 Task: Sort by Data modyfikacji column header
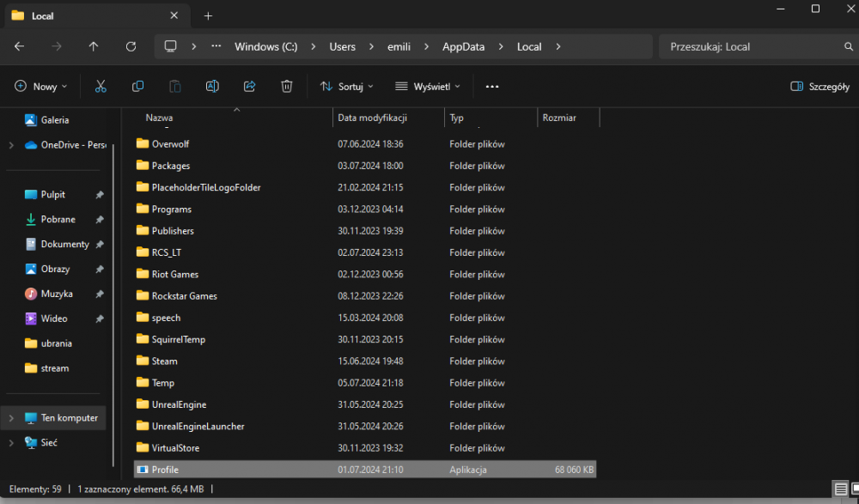pos(372,118)
